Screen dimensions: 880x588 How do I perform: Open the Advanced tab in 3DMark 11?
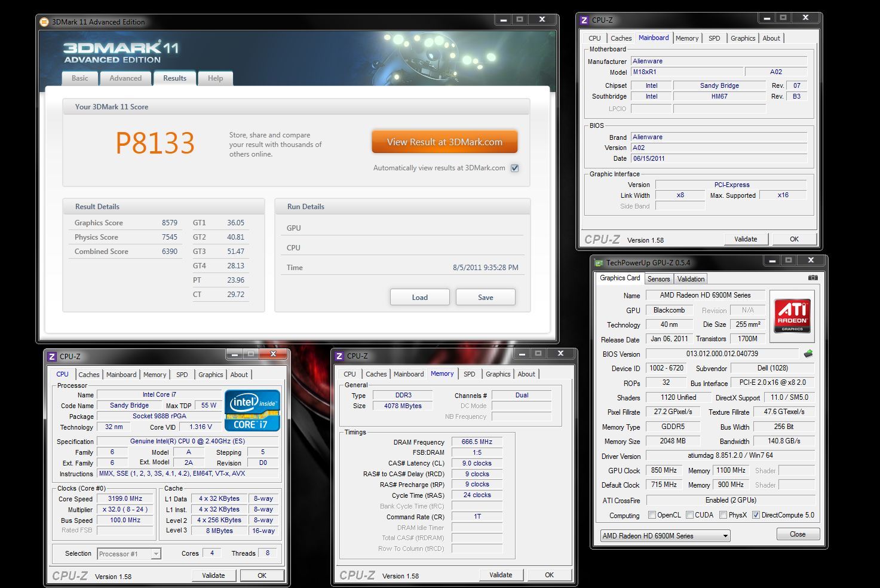point(125,78)
